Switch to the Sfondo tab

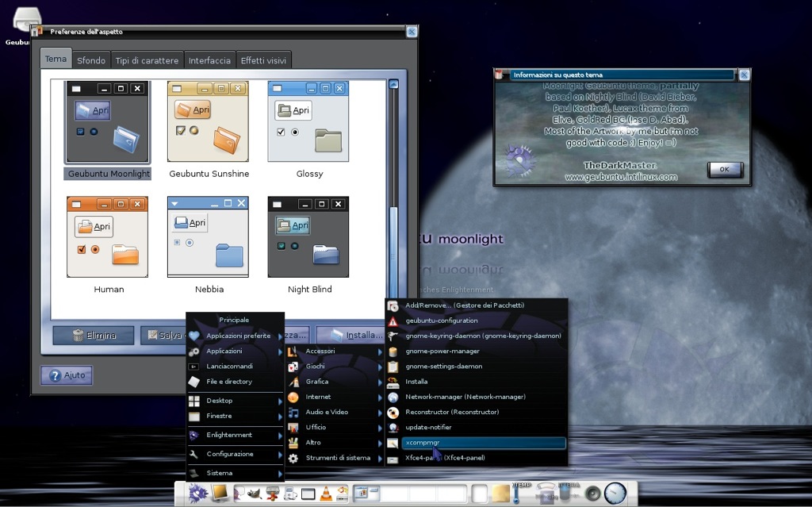(91, 60)
